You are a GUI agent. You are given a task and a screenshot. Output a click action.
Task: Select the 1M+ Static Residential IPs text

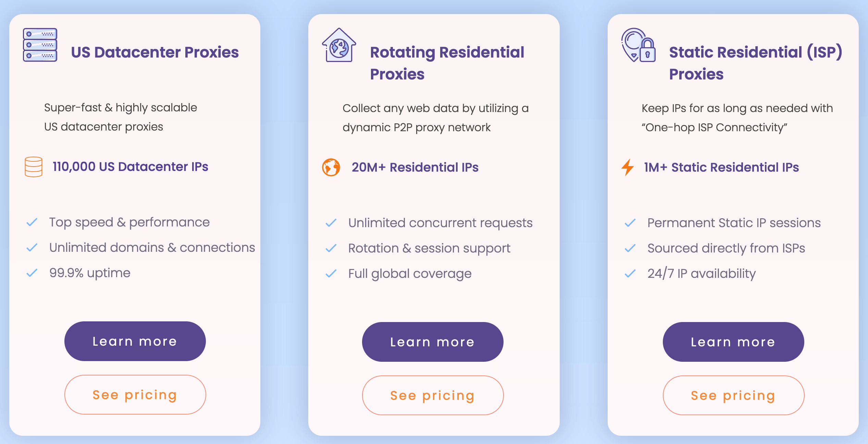tap(721, 167)
